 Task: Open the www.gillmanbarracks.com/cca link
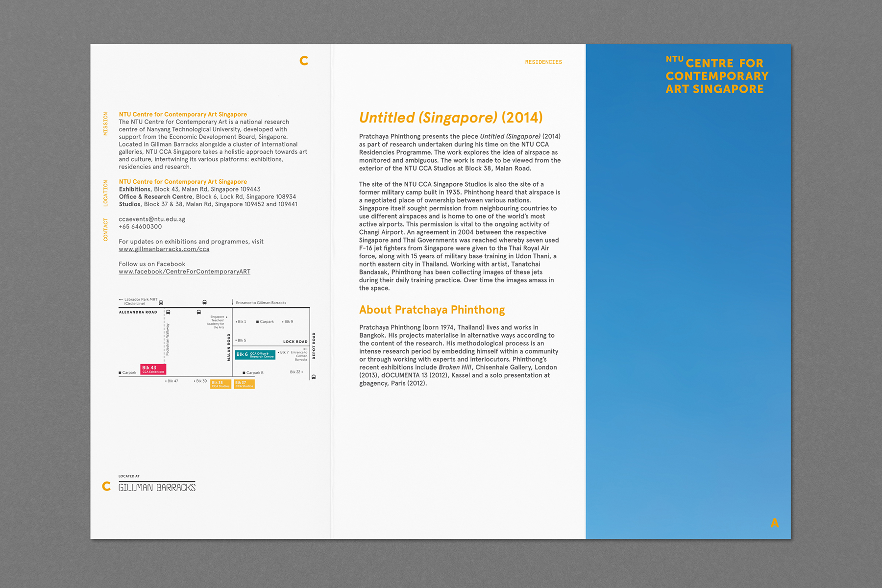164,249
